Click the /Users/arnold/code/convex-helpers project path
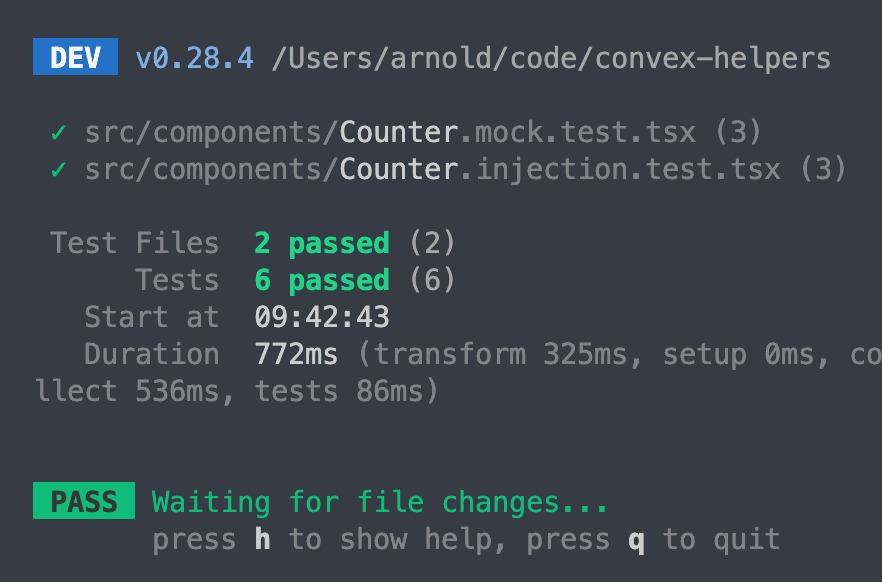 pyautogui.click(x=551, y=58)
